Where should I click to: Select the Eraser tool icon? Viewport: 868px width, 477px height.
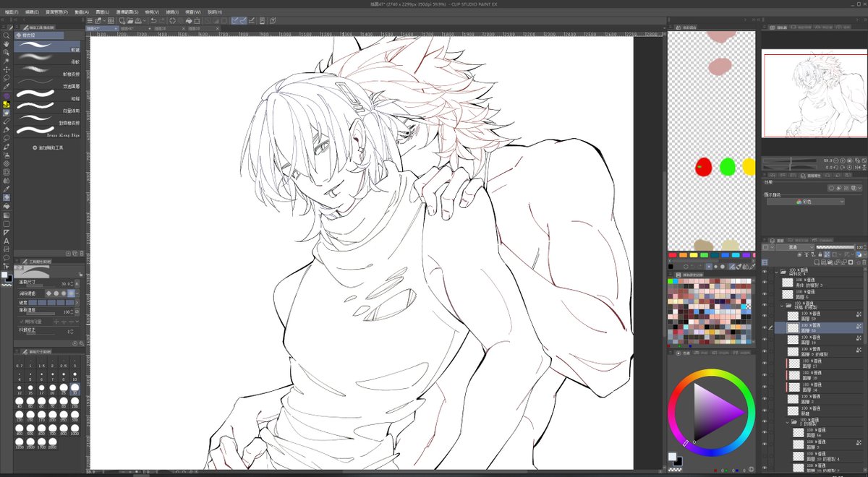(x=7, y=130)
